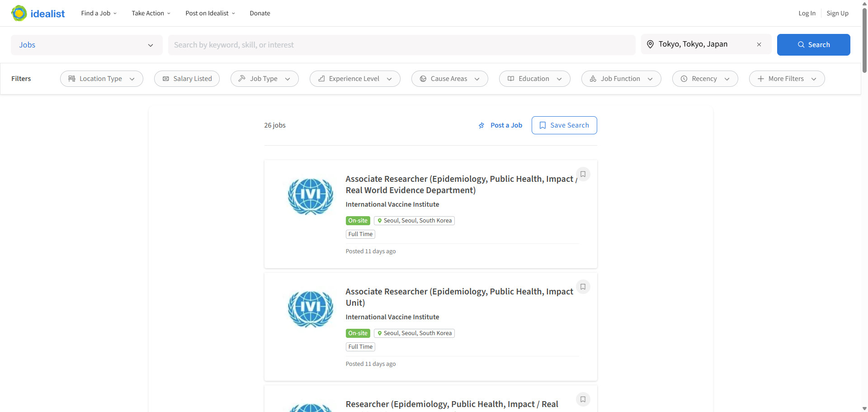Viewport: 868px width, 412px height.
Task: Click the IVI logo of the Impact Unit job
Action: point(311,308)
